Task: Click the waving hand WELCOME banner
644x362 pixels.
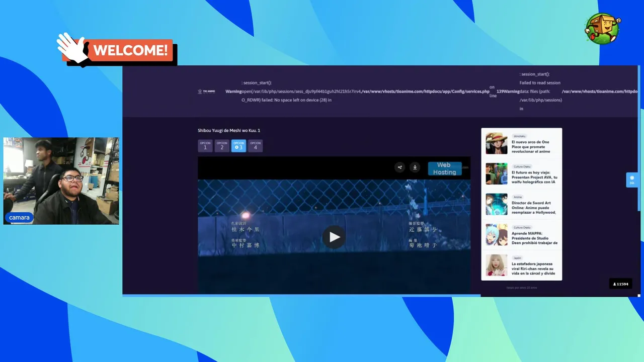Action: click(x=117, y=50)
